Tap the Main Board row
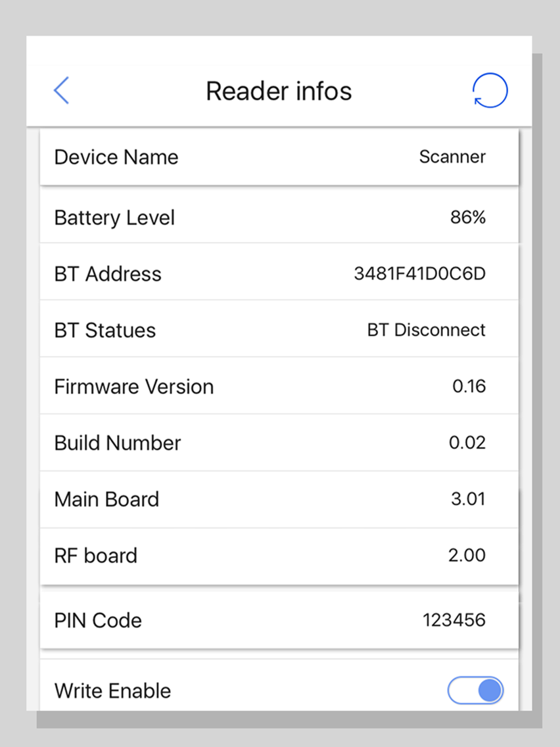The height and width of the screenshot is (747, 560). click(279, 499)
